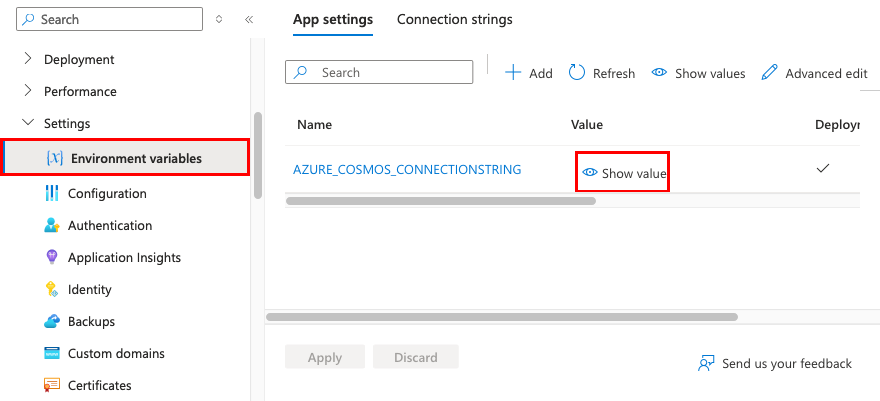Click the Refresh circular arrow icon
This screenshot has width=880, height=401.
577,72
